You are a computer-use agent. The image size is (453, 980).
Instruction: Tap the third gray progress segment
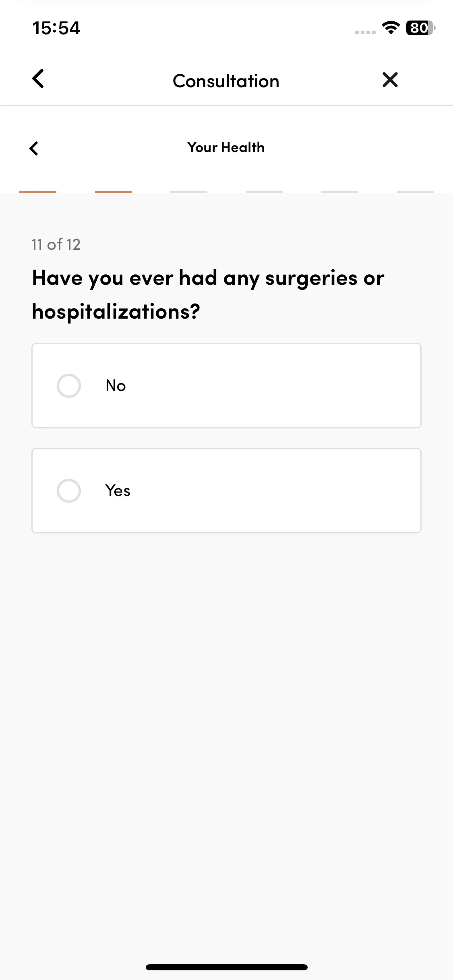point(189,192)
